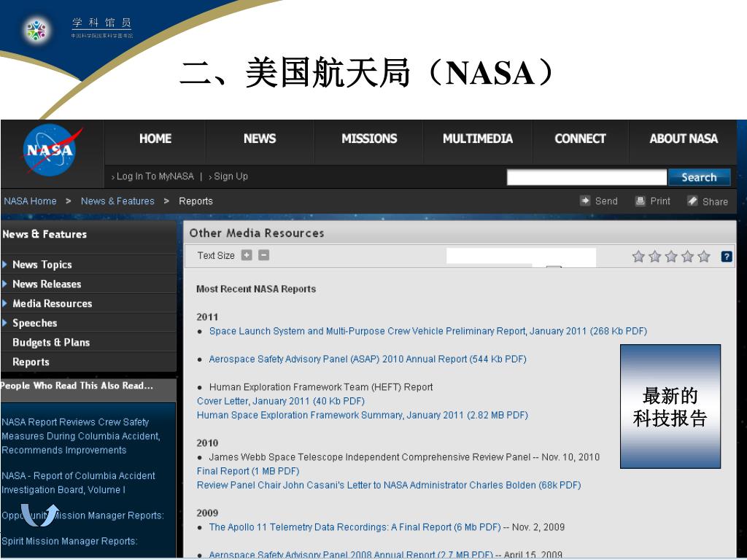Click the News & Features sidebar heading
Image resolution: width=747 pixels, height=560 pixels.
pos(44,234)
